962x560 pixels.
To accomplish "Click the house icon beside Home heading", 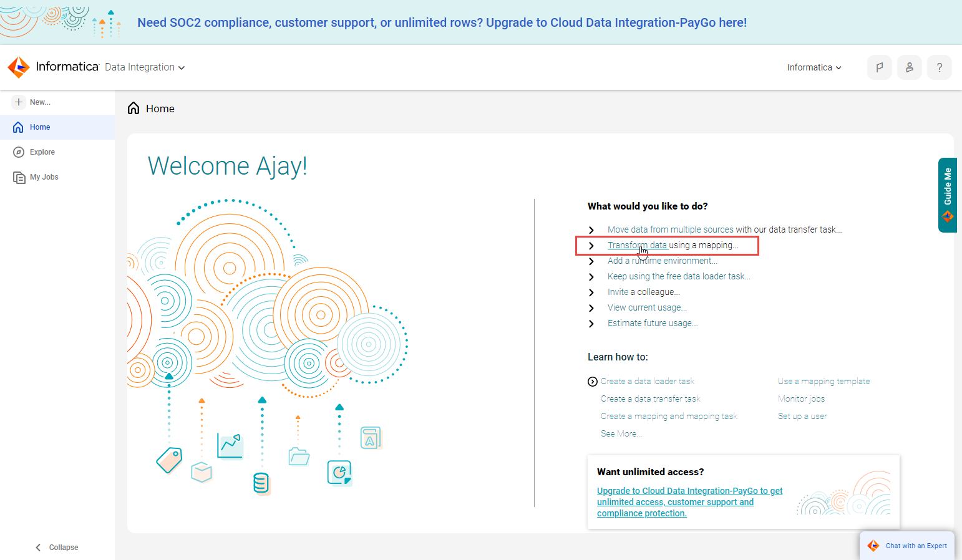I will 134,109.
